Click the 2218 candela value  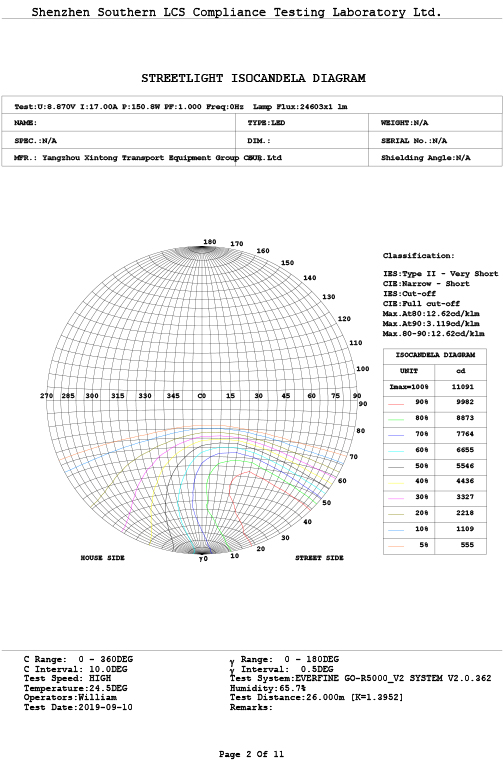click(465, 513)
